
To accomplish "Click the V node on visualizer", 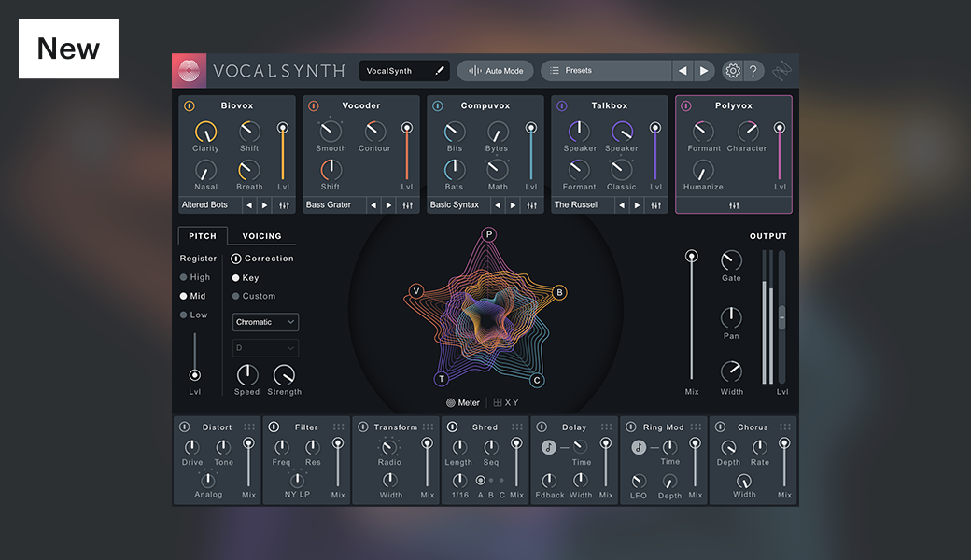I will pyautogui.click(x=416, y=291).
